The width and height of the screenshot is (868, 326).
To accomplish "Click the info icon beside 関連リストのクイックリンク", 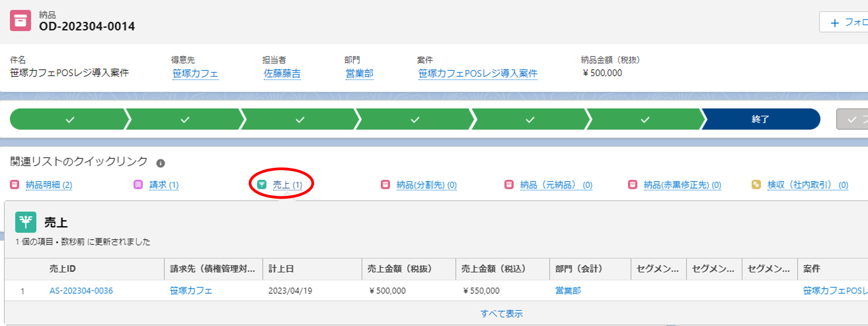I will click(160, 163).
